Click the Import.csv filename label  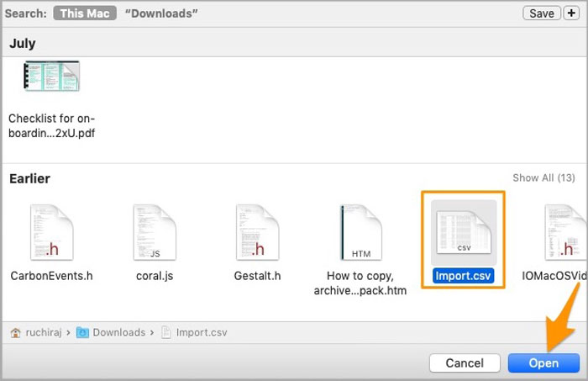463,275
